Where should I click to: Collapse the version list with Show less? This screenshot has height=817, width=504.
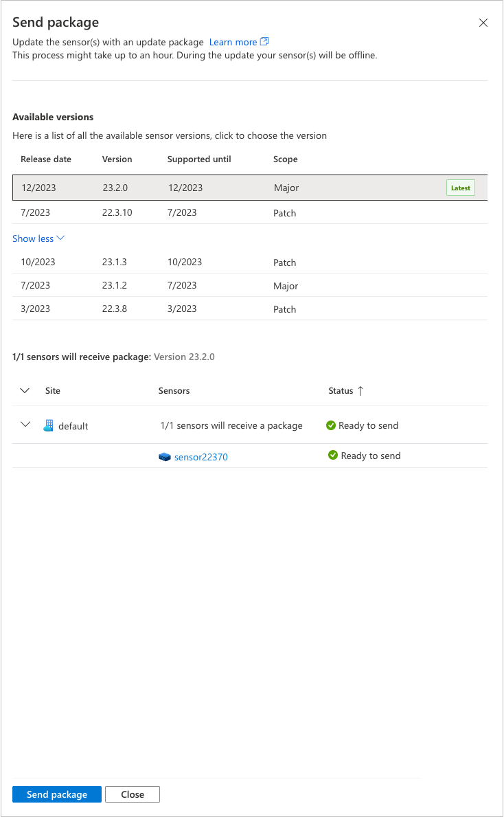pos(38,238)
